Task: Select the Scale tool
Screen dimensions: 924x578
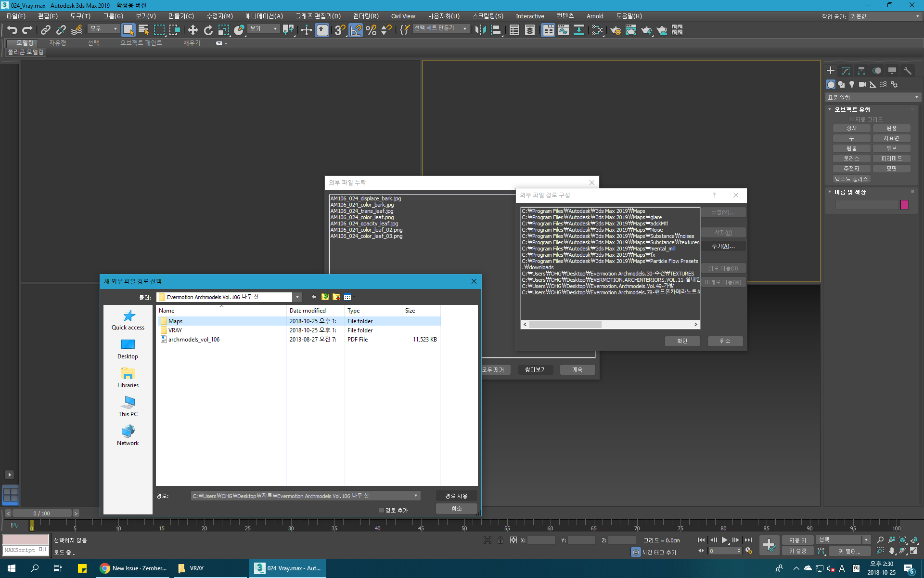Action: (x=223, y=30)
